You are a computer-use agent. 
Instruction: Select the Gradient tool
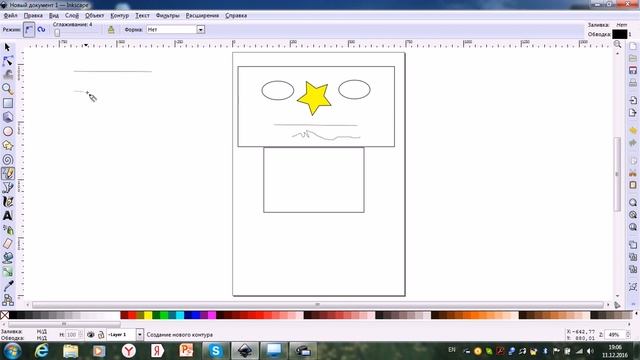(x=7, y=271)
